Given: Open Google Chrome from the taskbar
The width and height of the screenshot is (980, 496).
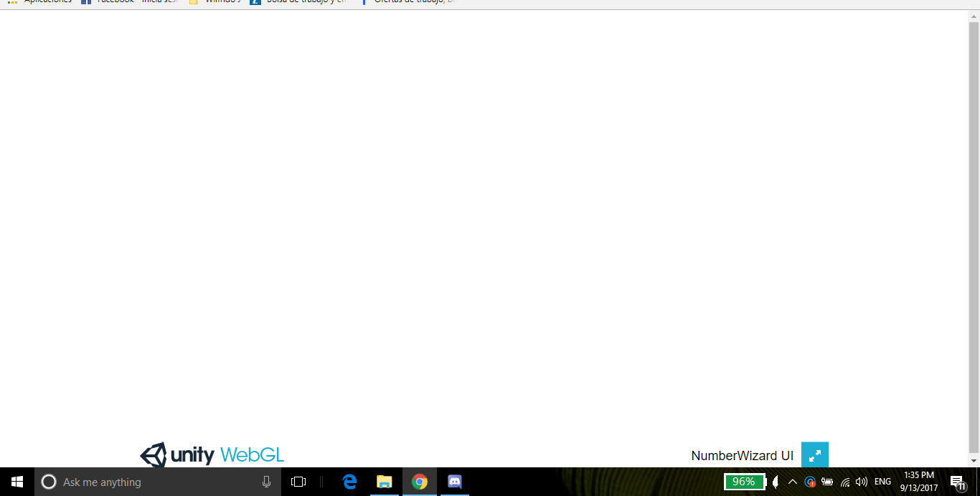Looking at the screenshot, I should point(420,482).
